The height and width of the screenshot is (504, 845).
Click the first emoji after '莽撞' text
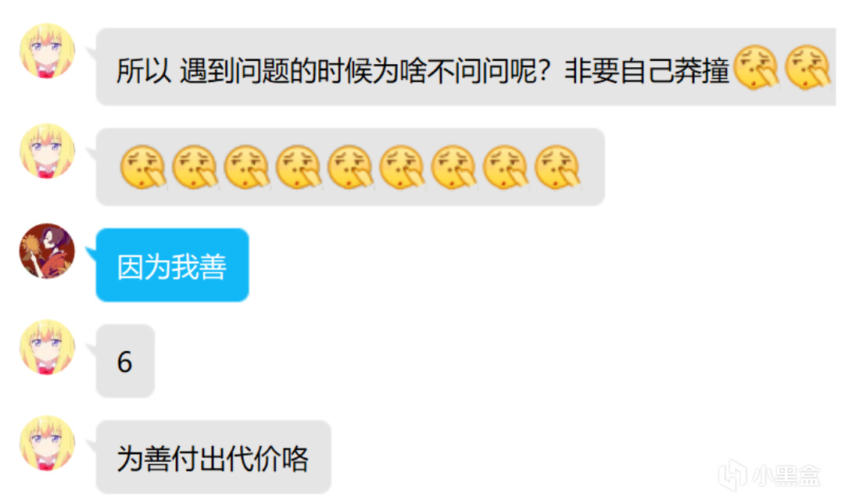point(757,67)
